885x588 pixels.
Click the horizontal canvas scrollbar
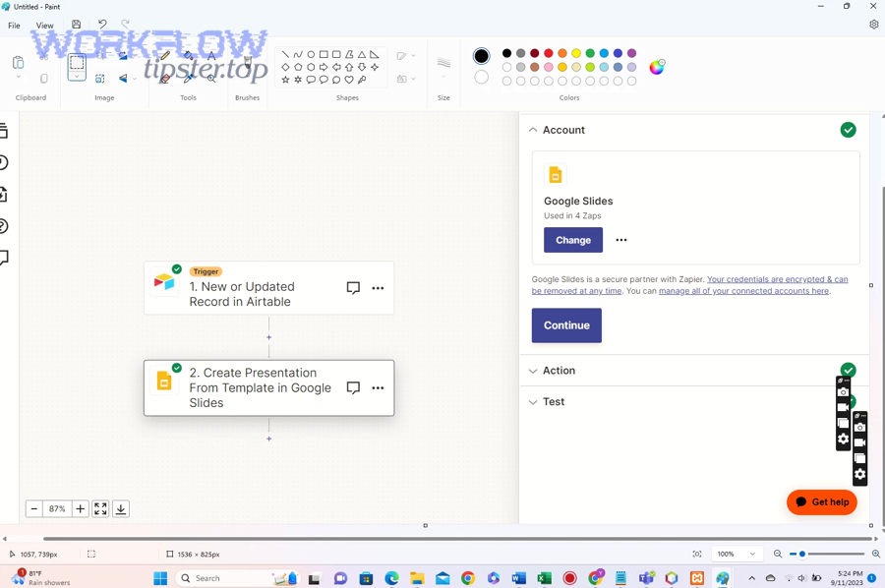point(457,539)
